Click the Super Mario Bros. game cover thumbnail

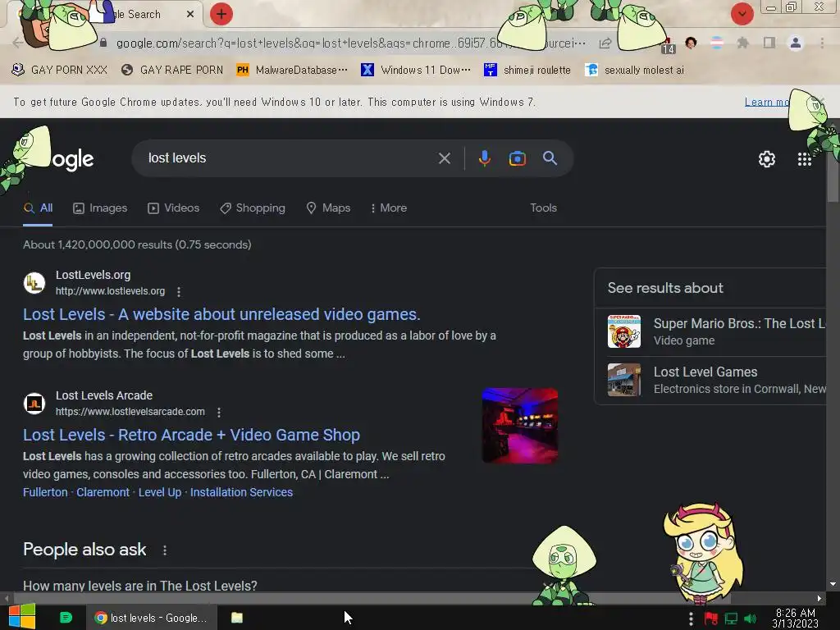pos(624,331)
